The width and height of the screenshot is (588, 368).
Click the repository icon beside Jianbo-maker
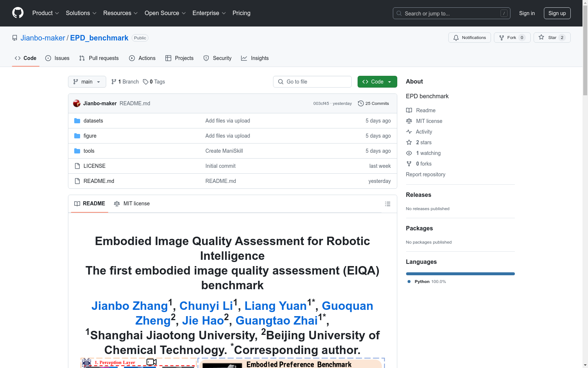[x=15, y=38]
